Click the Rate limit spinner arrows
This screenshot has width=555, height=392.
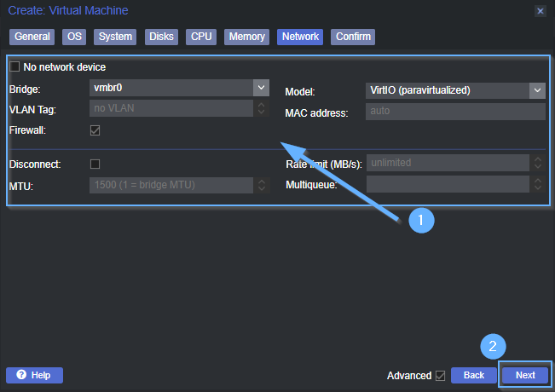[x=536, y=163]
